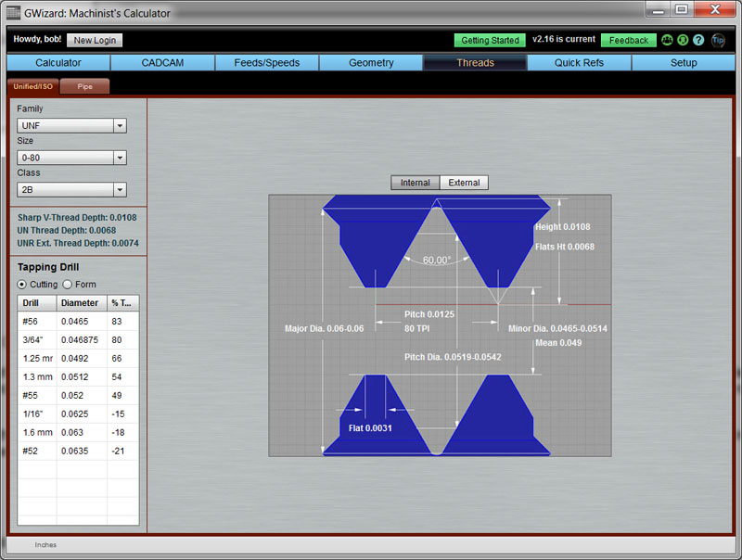This screenshot has width=742, height=560.
Task: Select the #52 drill row
Action: tap(78, 451)
